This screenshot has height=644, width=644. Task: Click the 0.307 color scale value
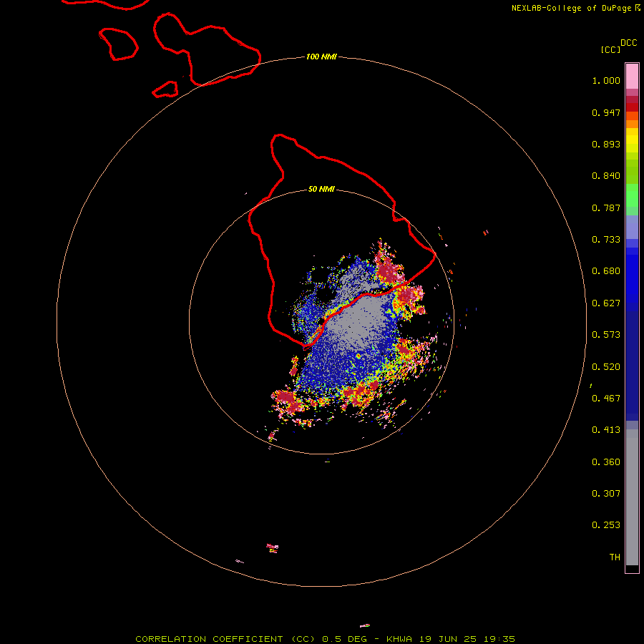click(606, 494)
